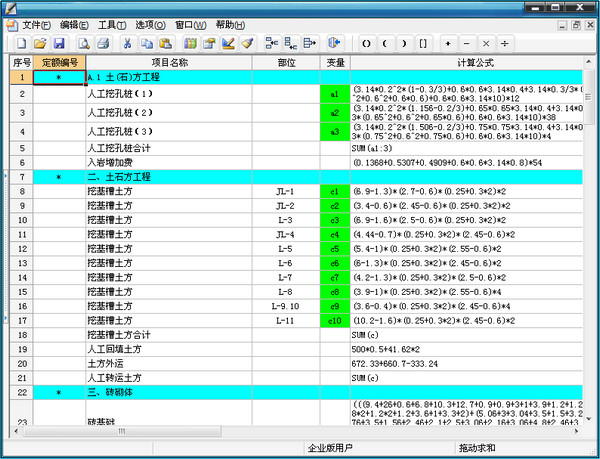Image resolution: width=600 pixels, height=459 pixels.
Task: Open the 窗口(W) menu
Action: click(x=191, y=25)
